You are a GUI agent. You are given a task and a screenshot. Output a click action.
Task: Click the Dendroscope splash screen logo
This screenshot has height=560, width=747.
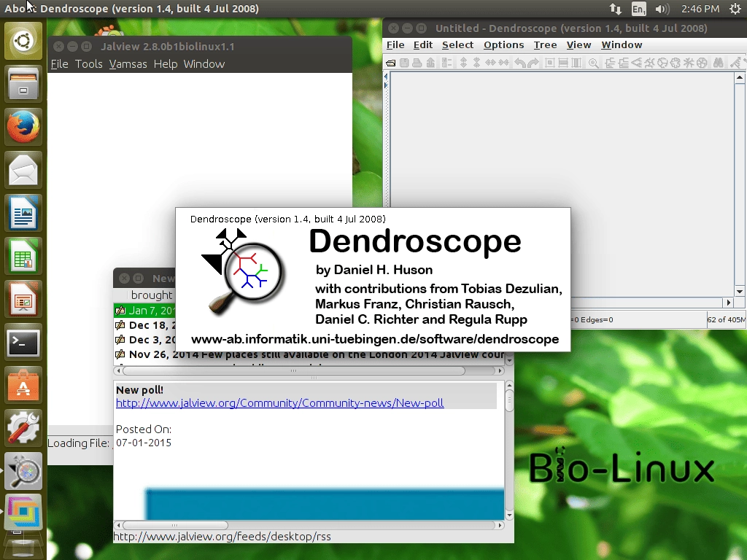(243, 271)
